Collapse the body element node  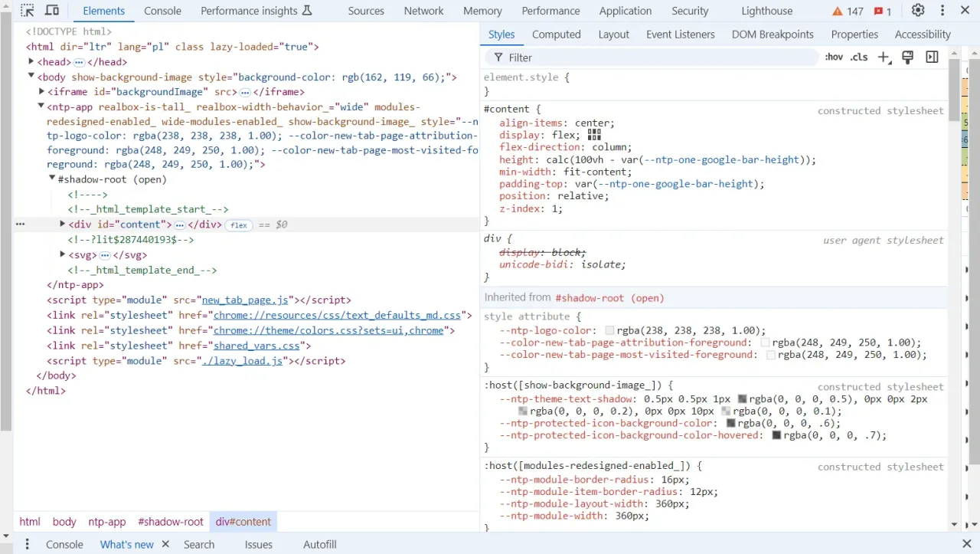coord(31,77)
